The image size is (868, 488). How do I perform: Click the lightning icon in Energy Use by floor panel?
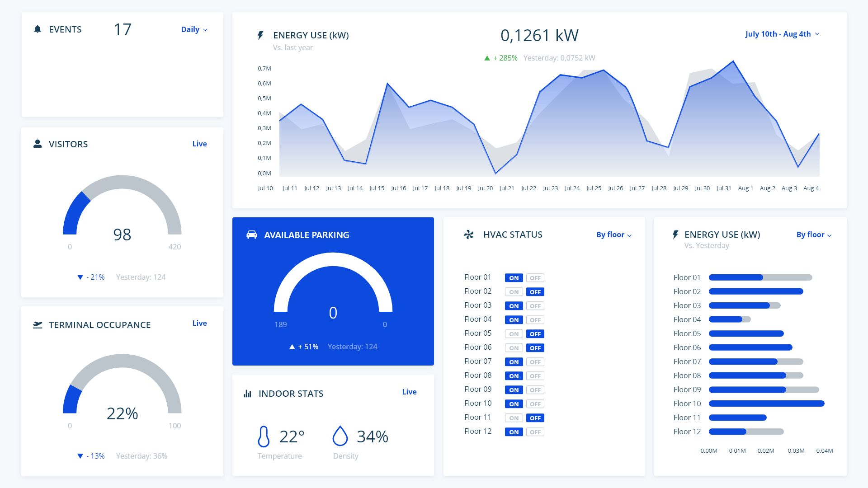pos(675,235)
